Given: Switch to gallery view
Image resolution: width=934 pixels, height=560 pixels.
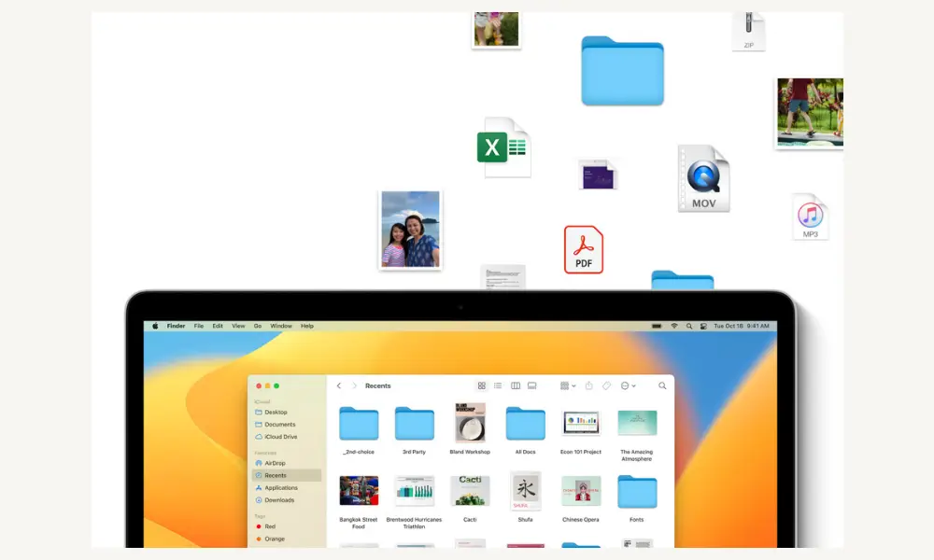Looking at the screenshot, I should coord(532,385).
